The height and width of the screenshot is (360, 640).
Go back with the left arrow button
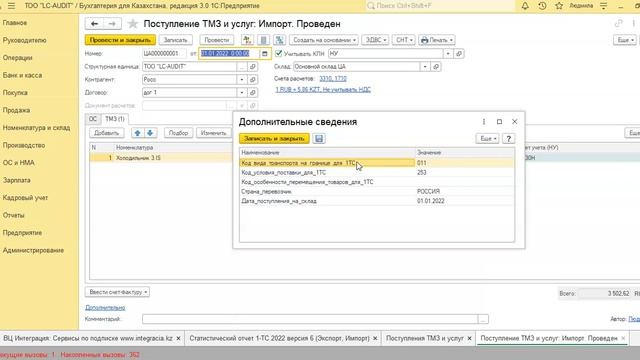pyautogui.click(x=94, y=24)
